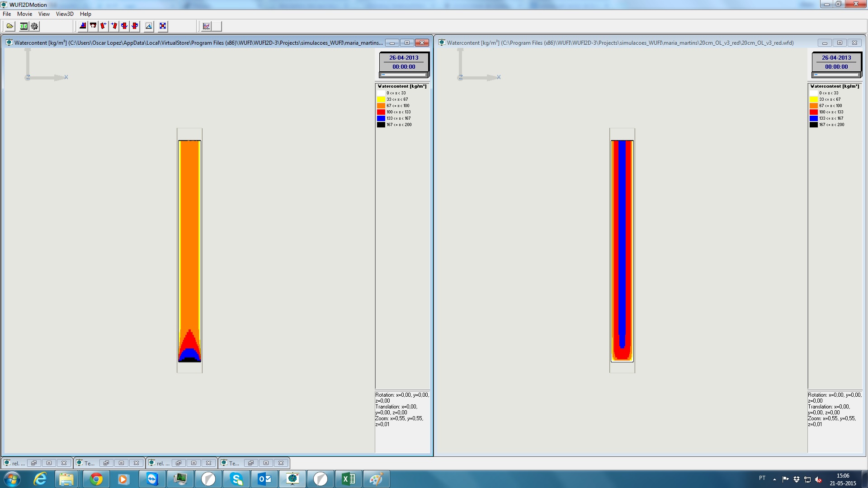Click the red upward arrow toolbar icon
Screen dimensions: 868x488
pos(93,26)
